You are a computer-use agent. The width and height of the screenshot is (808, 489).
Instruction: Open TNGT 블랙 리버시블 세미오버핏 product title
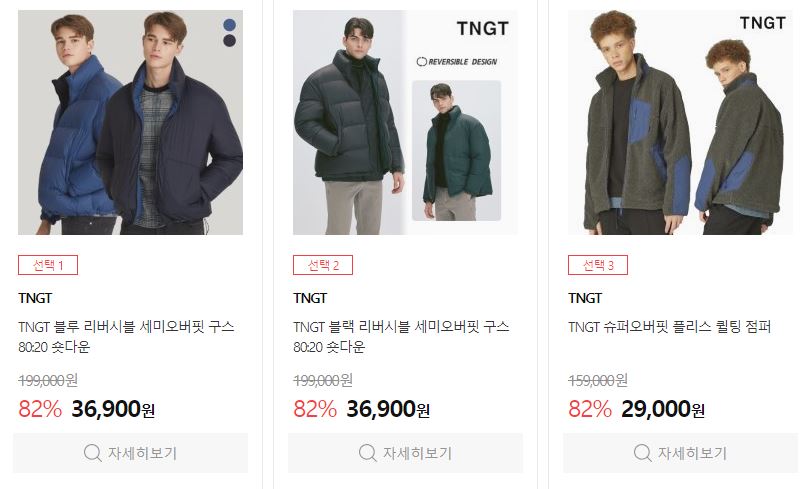coord(401,336)
